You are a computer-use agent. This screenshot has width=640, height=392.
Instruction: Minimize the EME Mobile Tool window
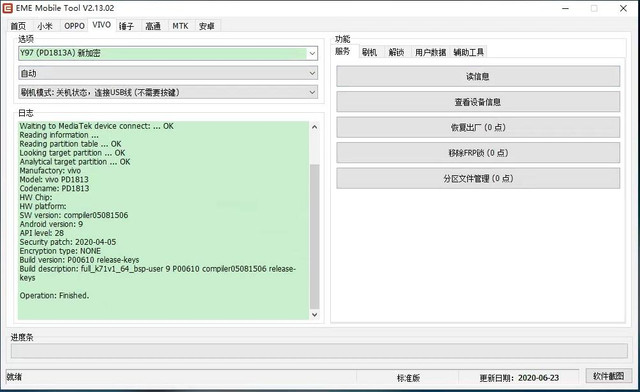click(x=565, y=8)
